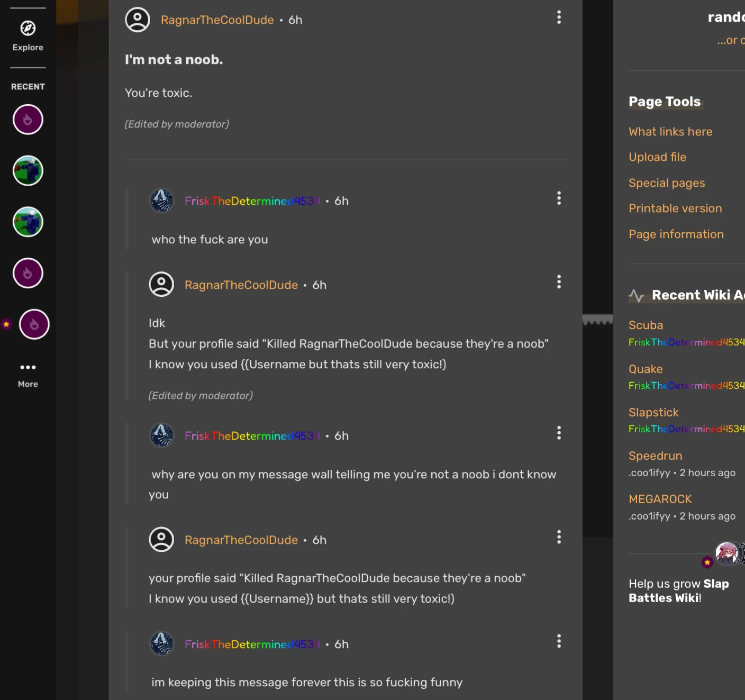Click FriskTheDetermined avatar on first reply
The width and height of the screenshot is (745, 700).
[162, 201]
